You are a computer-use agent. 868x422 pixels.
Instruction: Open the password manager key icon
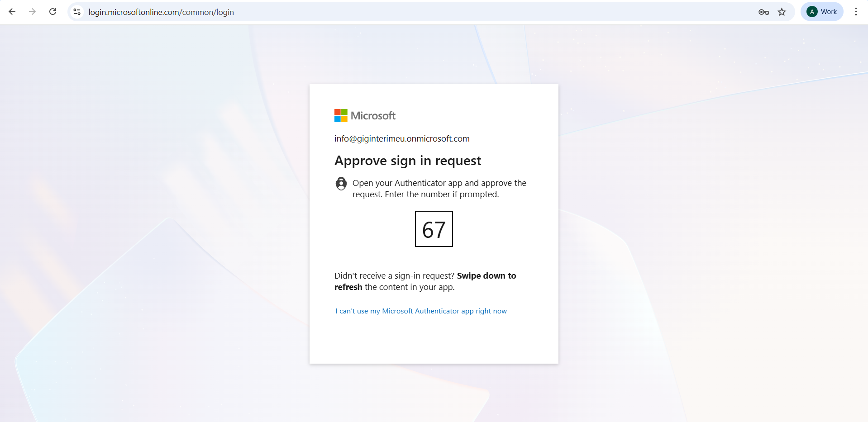click(x=763, y=12)
